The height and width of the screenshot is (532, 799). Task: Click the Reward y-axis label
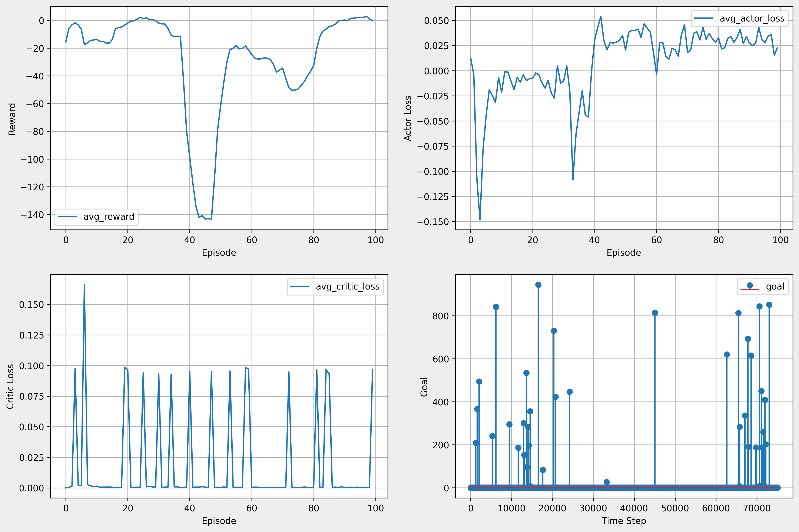[12, 119]
